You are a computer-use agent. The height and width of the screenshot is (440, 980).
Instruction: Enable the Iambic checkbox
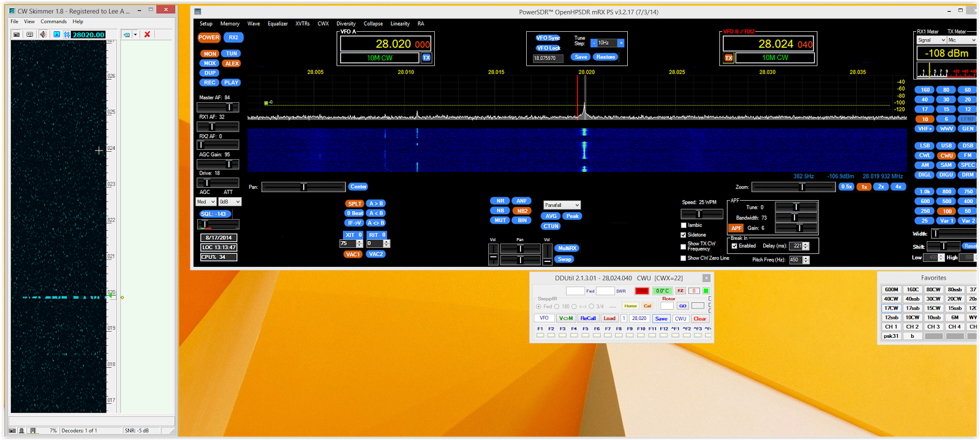point(684,225)
